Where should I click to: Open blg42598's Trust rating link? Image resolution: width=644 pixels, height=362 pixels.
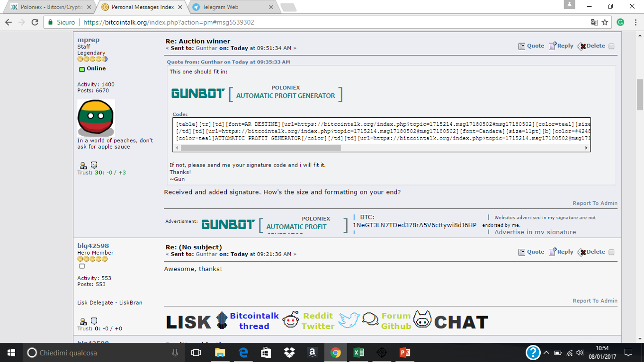coord(84,328)
